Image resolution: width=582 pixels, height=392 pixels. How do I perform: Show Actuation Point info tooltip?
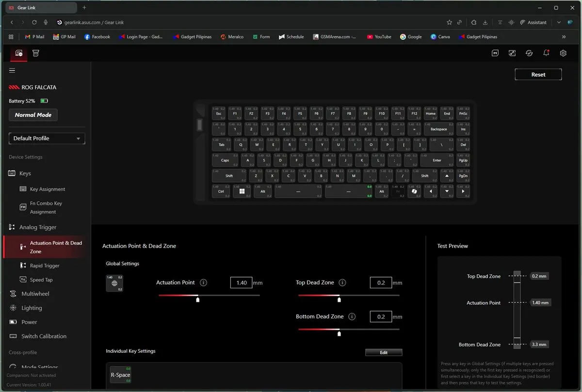point(203,282)
